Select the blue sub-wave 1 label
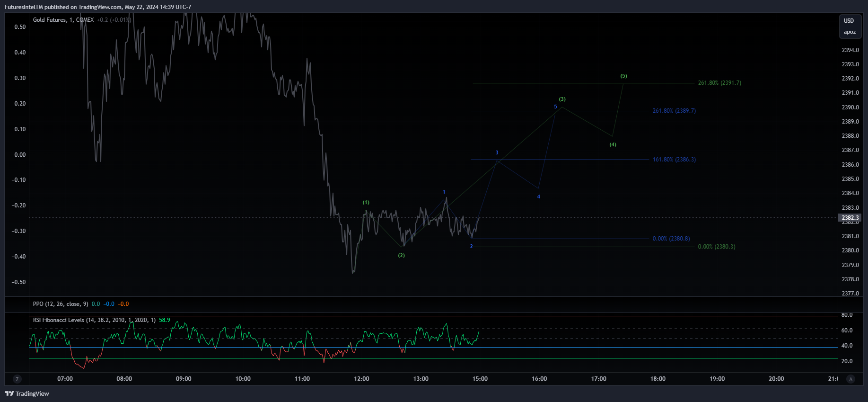Viewport: 868px width, 402px height. tap(444, 192)
